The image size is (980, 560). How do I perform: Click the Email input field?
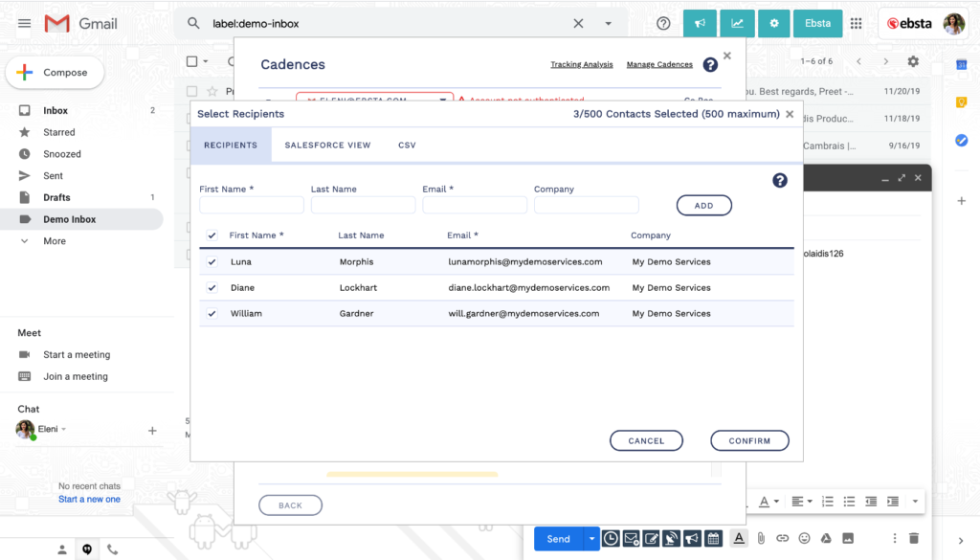click(475, 205)
